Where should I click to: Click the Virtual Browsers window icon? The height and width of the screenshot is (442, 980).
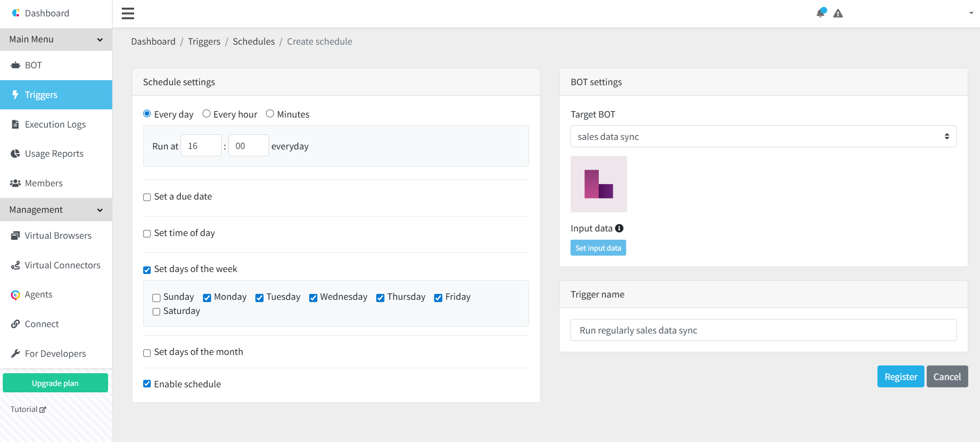[16, 236]
